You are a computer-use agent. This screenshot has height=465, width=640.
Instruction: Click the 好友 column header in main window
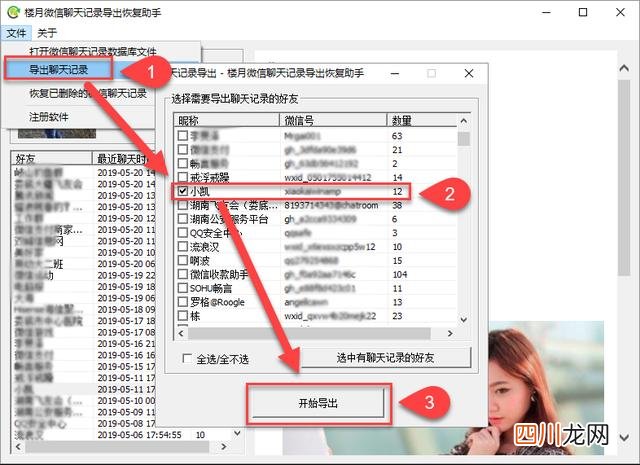(51, 158)
